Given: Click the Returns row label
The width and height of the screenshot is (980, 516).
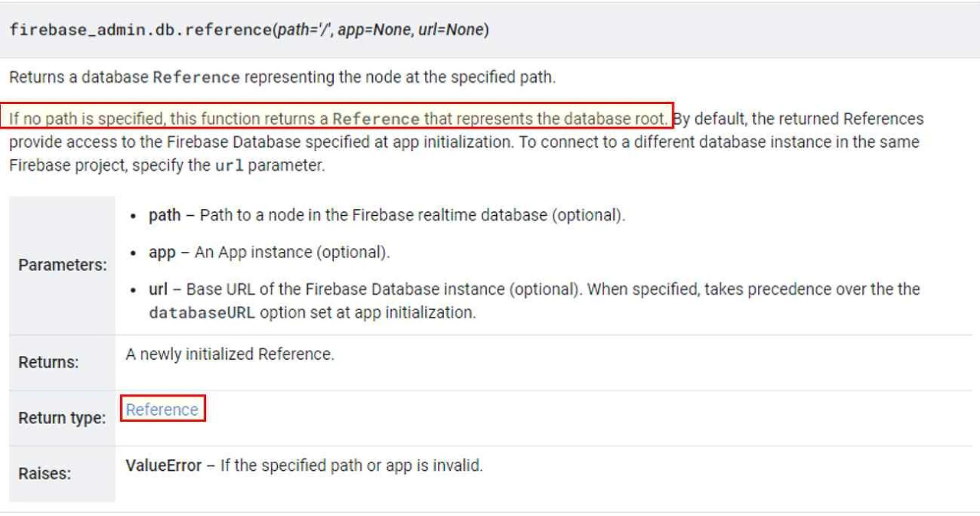Looking at the screenshot, I should pos(48,362).
